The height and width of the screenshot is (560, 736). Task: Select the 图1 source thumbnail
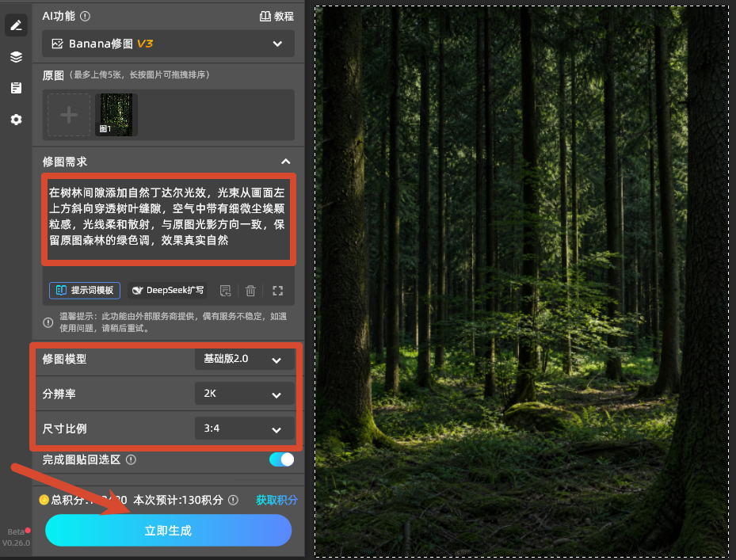116,115
